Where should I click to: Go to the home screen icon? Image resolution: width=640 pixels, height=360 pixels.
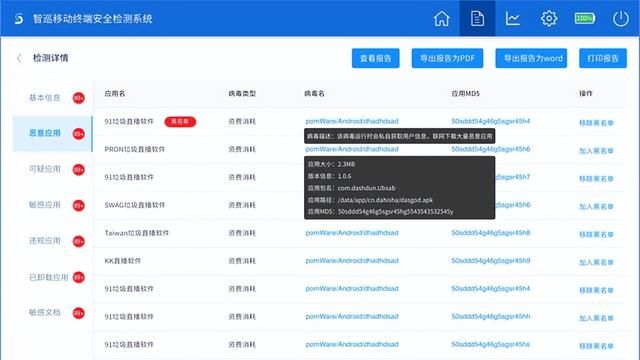click(441, 19)
